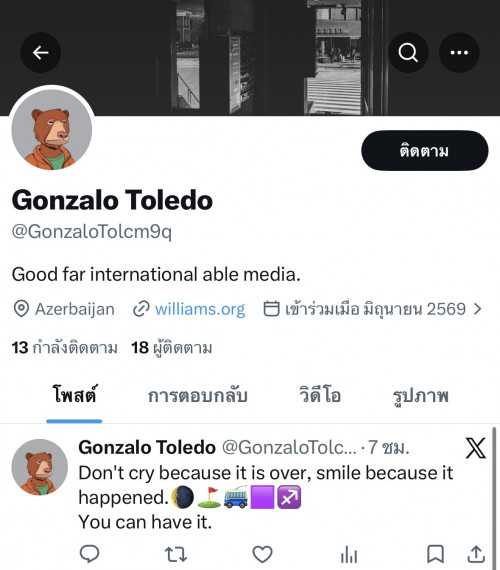The width and height of the screenshot is (500, 570).
Task: Follow the account with the ติดตาม button
Action: click(x=425, y=150)
